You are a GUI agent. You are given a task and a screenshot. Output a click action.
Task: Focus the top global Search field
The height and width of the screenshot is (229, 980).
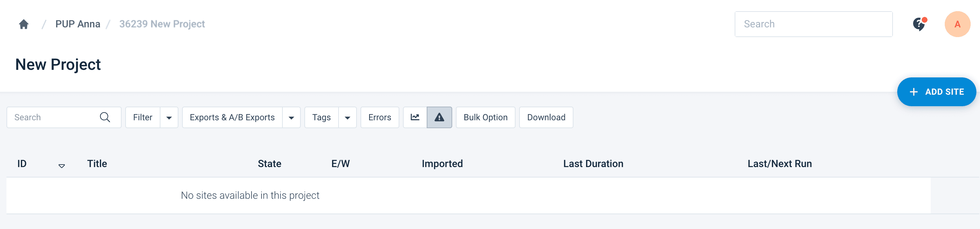[x=813, y=24]
